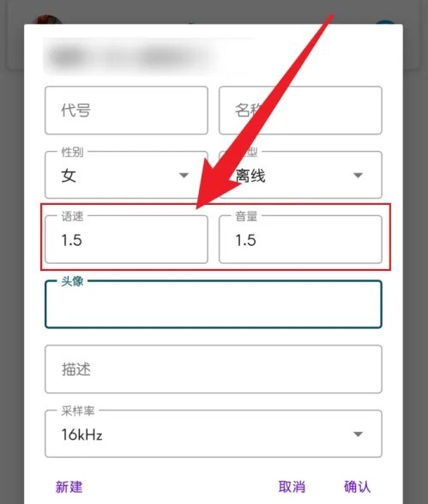The width and height of the screenshot is (428, 504).
Task: Click the 音量 field label
Action: [x=246, y=216]
